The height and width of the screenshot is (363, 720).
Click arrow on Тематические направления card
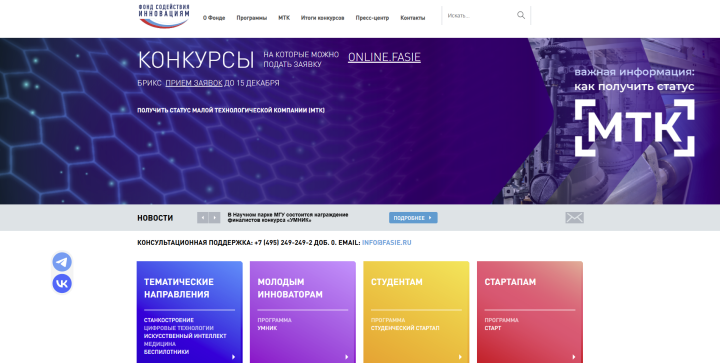pos(234,357)
